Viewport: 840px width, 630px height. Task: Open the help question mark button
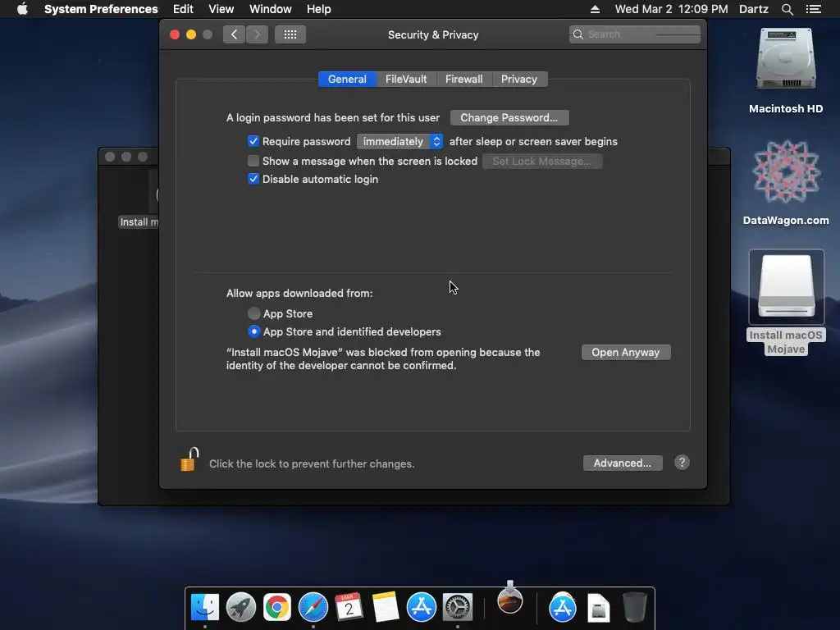pos(682,463)
